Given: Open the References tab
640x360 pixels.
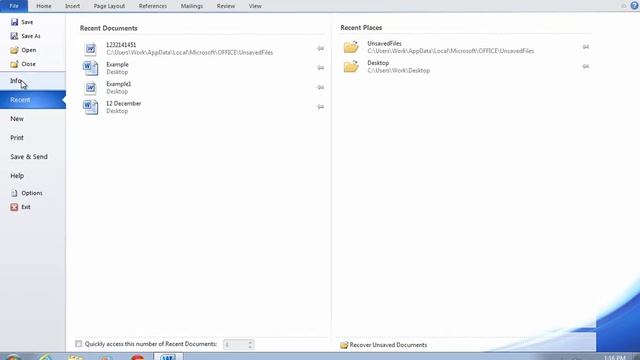Looking at the screenshot, I should [x=153, y=6].
